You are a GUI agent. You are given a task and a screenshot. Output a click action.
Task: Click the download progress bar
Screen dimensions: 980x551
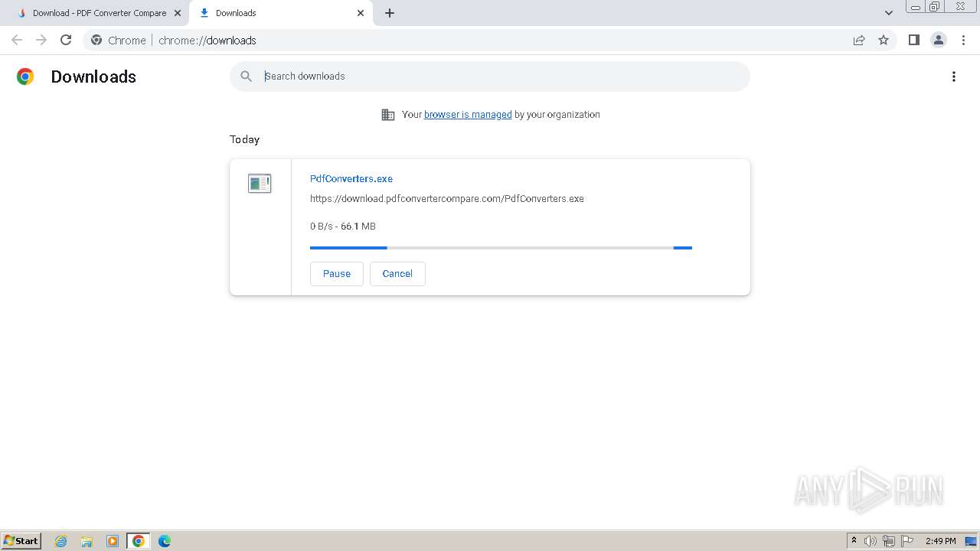click(x=501, y=248)
